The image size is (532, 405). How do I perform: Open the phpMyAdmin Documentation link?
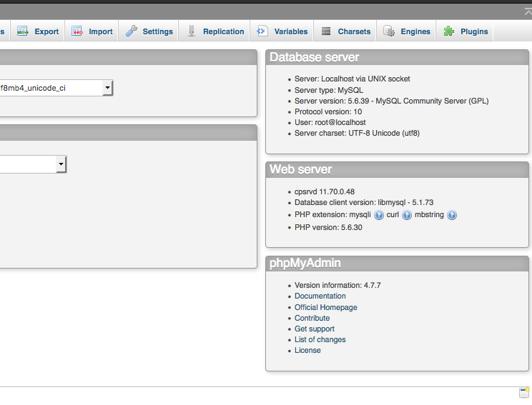pos(320,296)
